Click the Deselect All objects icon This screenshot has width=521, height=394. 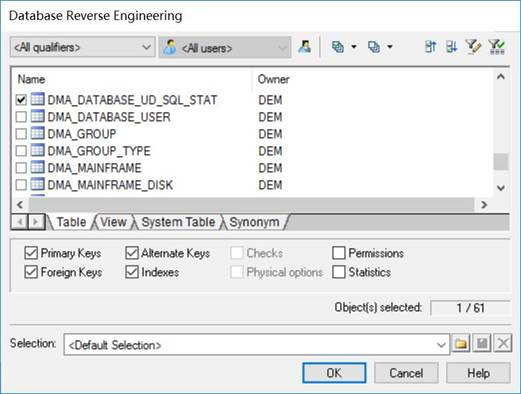pos(374,47)
